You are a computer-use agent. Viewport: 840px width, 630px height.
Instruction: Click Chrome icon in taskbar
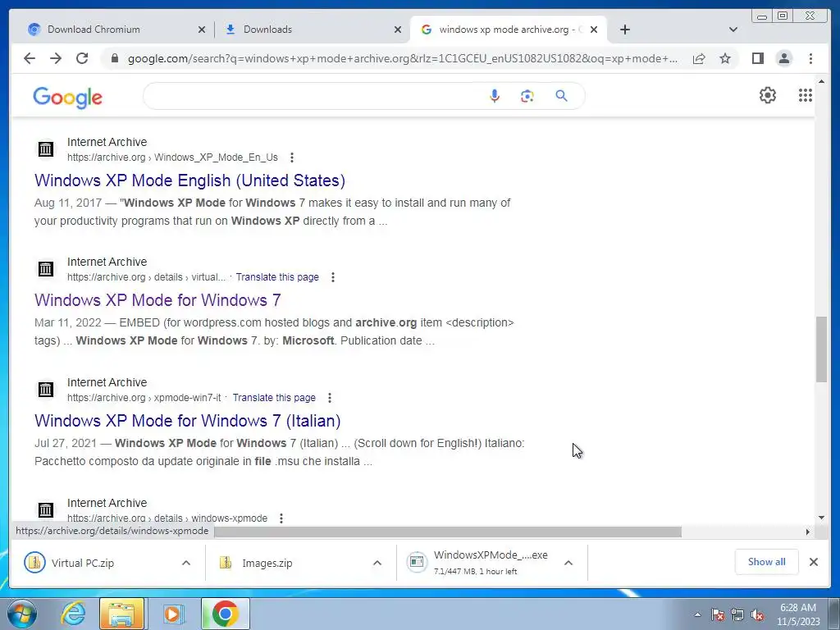(225, 614)
